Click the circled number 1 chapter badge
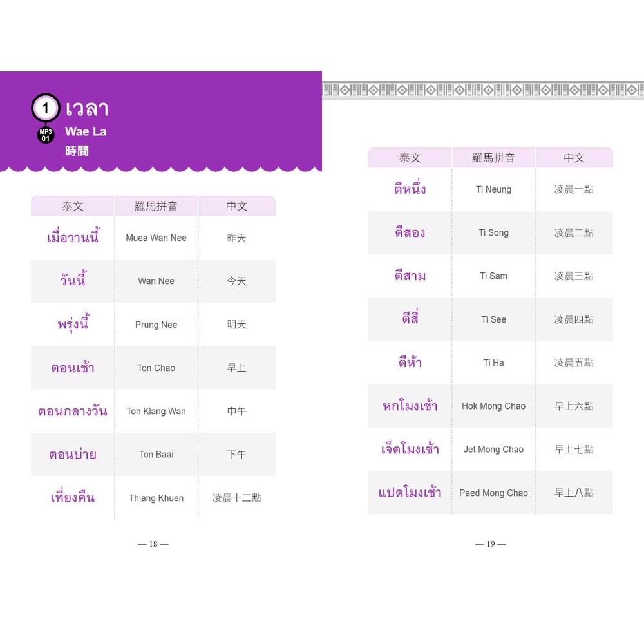Viewport: 644px width, 644px height. [45, 108]
